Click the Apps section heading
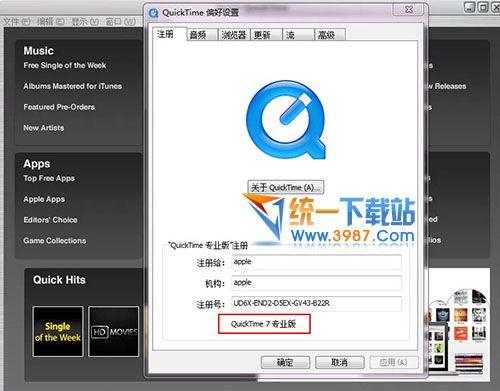Viewport: 500px width, 391px height. point(37,164)
